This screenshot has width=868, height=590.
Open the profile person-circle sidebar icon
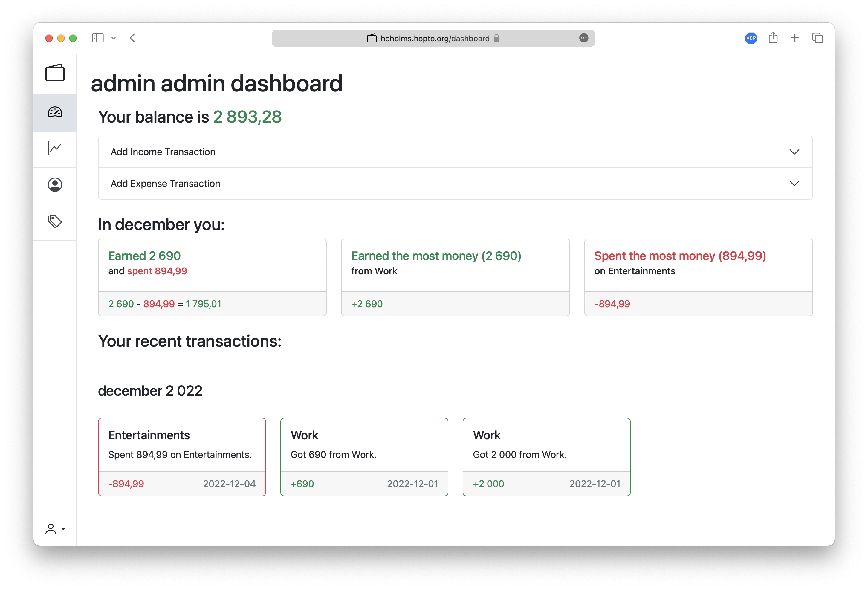(55, 185)
